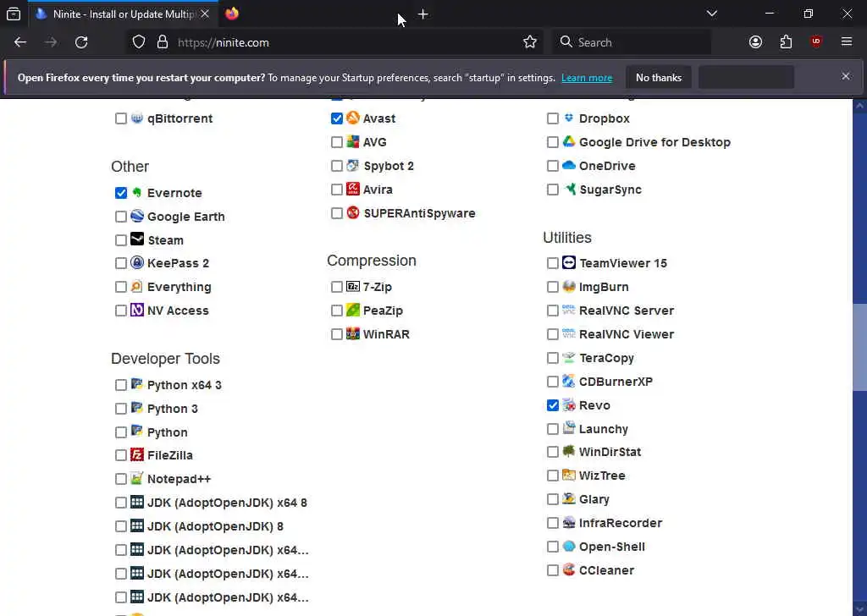Click the CDBurnerXP label

point(616,382)
